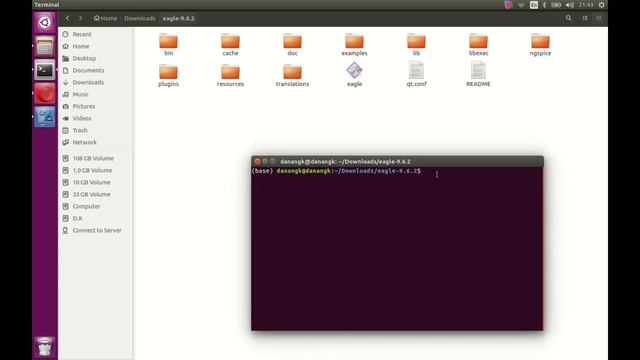Go forward with the forward arrow
The image size is (640, 360).
[80, 18]
